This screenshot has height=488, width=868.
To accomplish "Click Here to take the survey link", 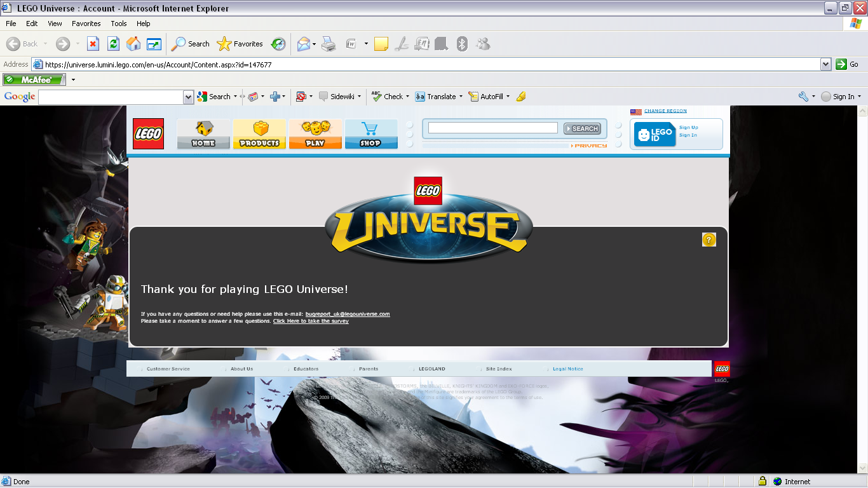I will [311, 321].
